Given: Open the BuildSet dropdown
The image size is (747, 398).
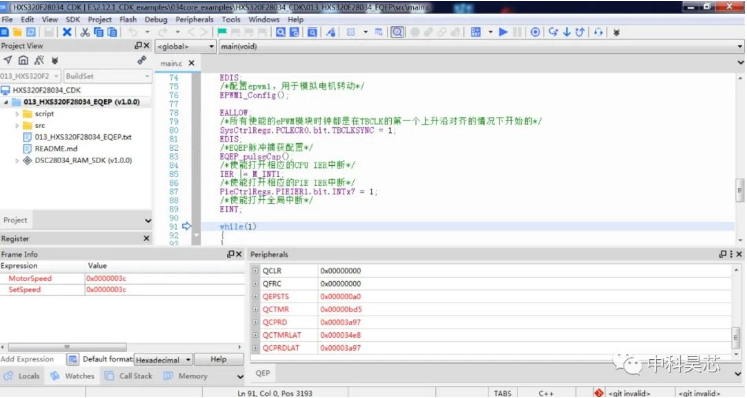Looking at the screenshot, I should pos(108,76).
